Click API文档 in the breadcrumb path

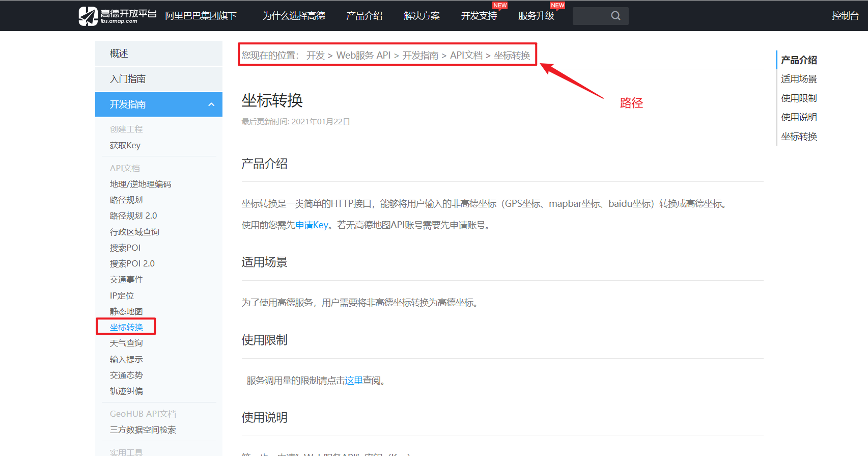pyautogui.click(x=466, y=55)
